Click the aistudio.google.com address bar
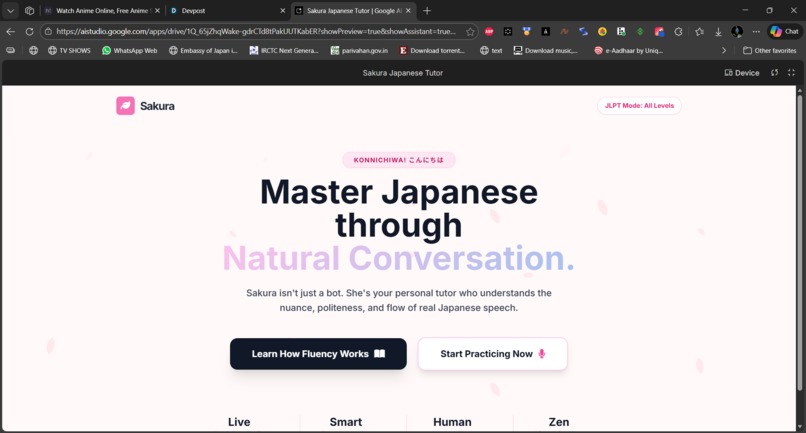The image size is (806, 433). [x=255, y=31]
